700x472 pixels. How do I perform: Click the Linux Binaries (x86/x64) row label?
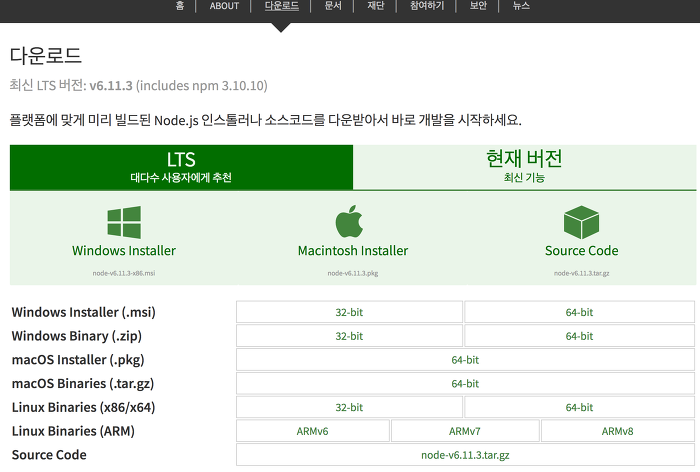(83, 407)
